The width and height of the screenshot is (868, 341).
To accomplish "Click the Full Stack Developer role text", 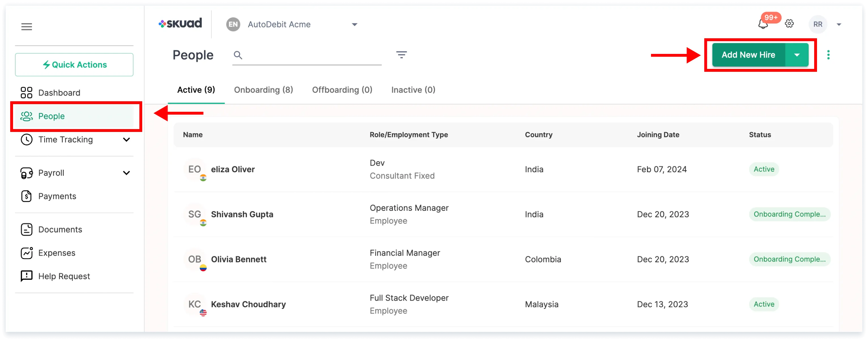I will tap(409, 298).
